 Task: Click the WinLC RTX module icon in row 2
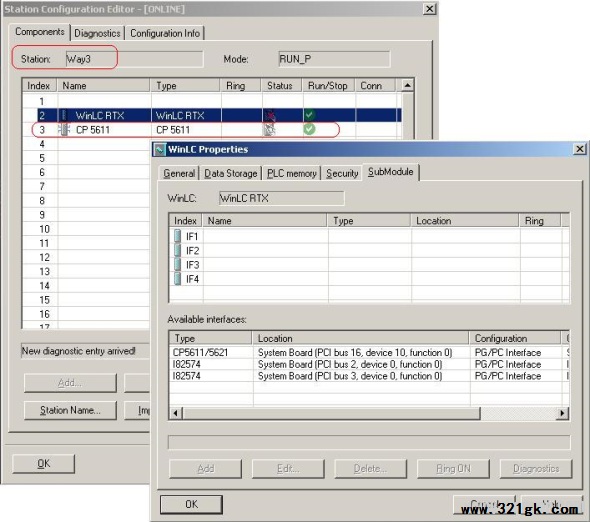[x=64, y=115]
